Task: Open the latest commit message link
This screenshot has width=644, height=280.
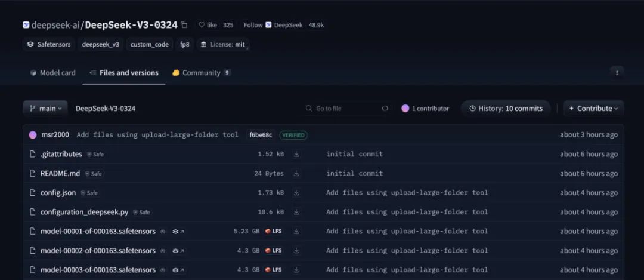Action: (157, 135)
